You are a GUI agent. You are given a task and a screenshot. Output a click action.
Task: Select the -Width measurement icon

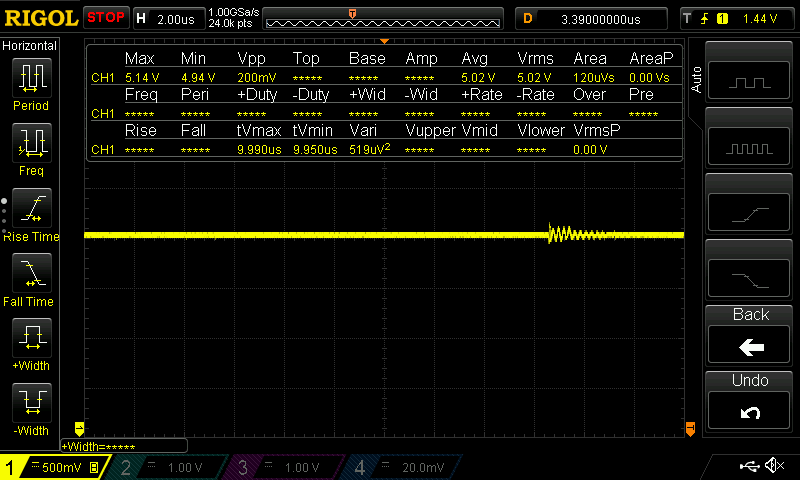point(32,402)
